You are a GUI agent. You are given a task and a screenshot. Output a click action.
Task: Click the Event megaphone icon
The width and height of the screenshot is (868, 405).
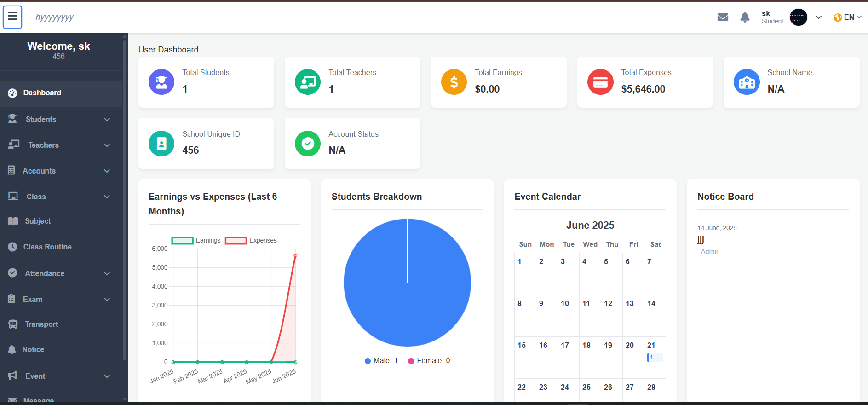click(13, 376)
